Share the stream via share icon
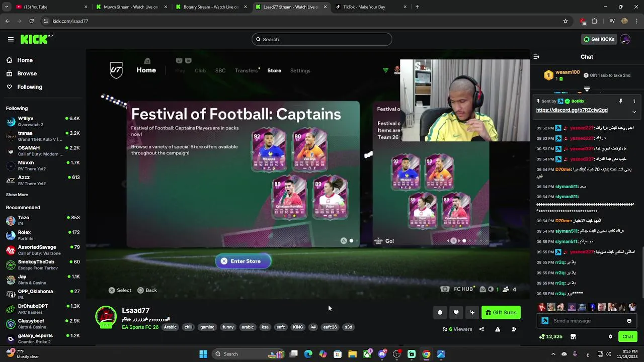This screenshot has height=362, width=644. tap(481, 329)
